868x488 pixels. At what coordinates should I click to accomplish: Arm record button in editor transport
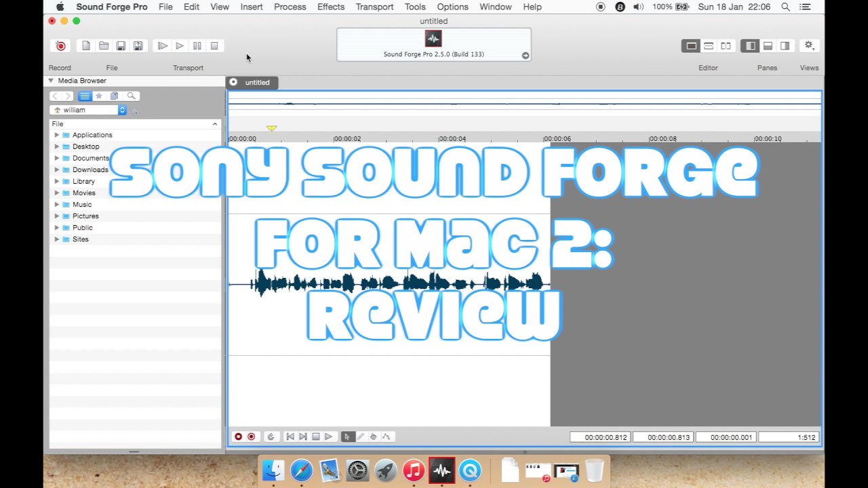click(x=238, y=437)
